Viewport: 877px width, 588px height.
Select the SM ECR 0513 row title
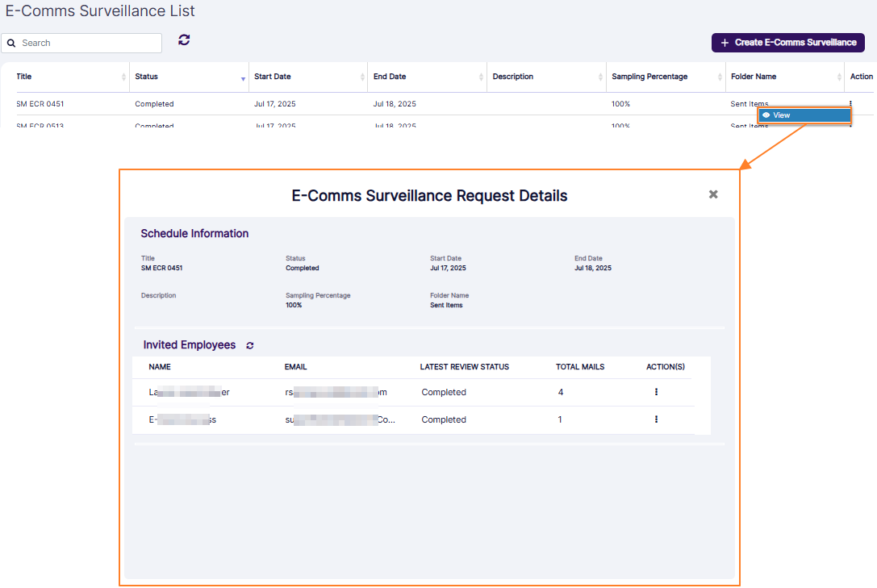(42, 125)
